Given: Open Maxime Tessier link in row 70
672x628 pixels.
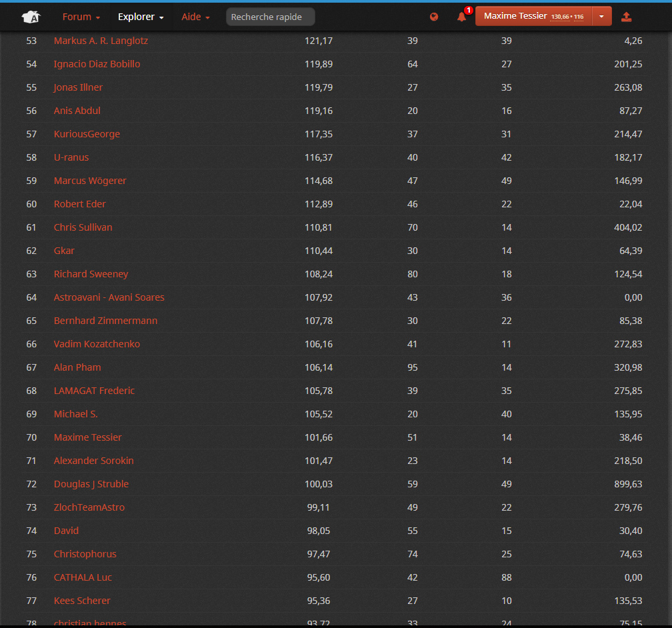Looking at the screenshot, I should coord(88,437).
